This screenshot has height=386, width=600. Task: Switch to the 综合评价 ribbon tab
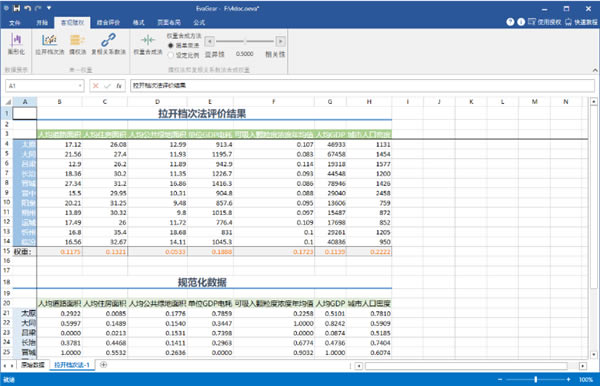click(x=108, y=23)
